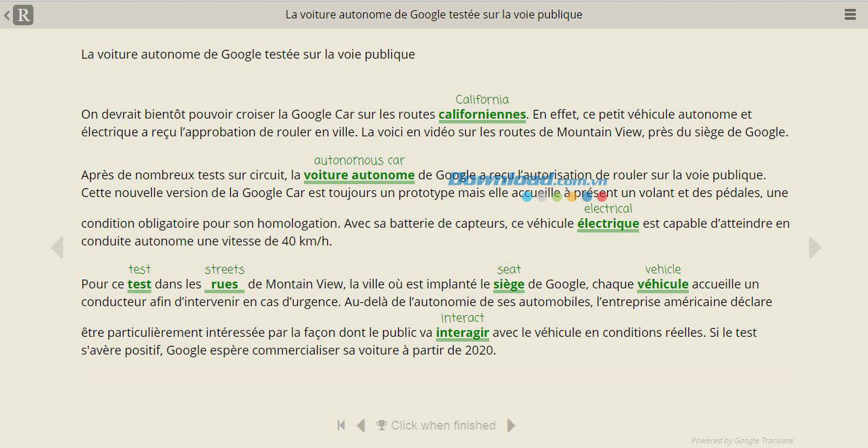The height and width of the screenshot is (448, 868).
Task: Select the orange color dot
Action: coord(572,196)
